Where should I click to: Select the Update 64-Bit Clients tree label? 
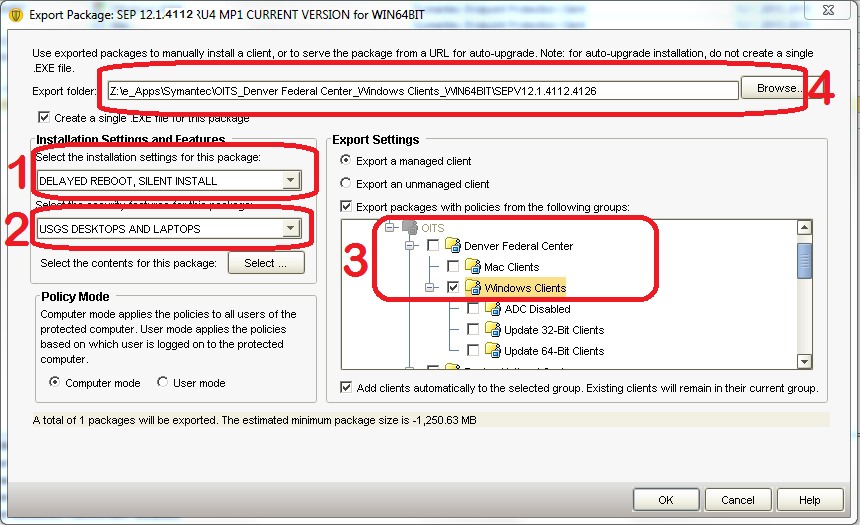[554, 351]
